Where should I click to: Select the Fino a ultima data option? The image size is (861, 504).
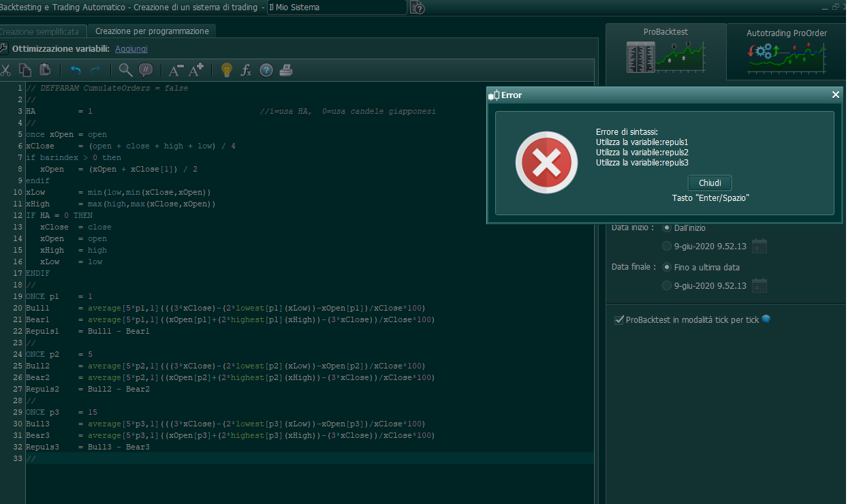[x=667, y=268]
